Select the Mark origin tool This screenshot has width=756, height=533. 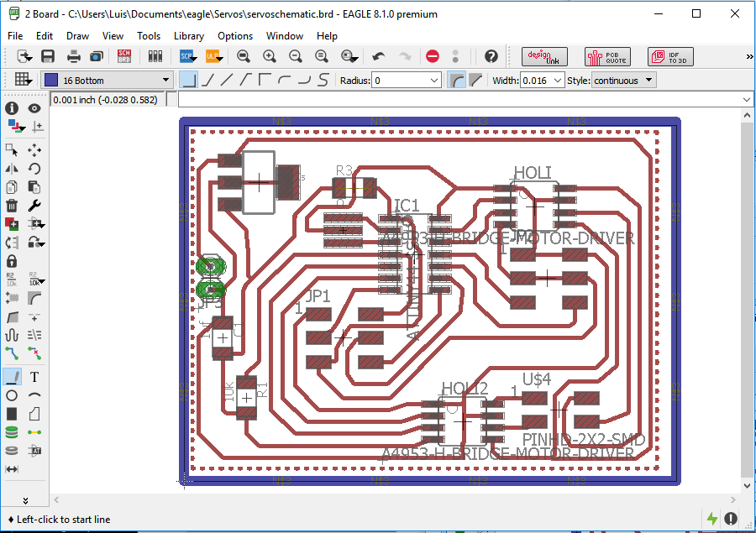[38, 127]
